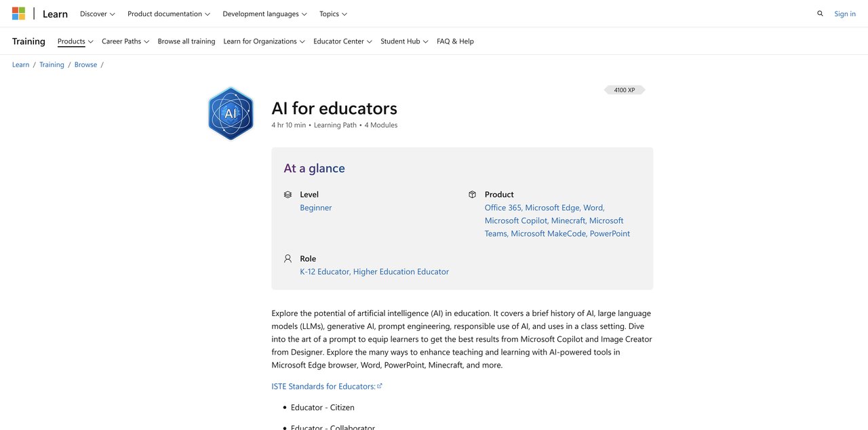Viewport: 868px width, 430px height.
Task: Click the person icon beside Role
Action: [x=286, y=258]
